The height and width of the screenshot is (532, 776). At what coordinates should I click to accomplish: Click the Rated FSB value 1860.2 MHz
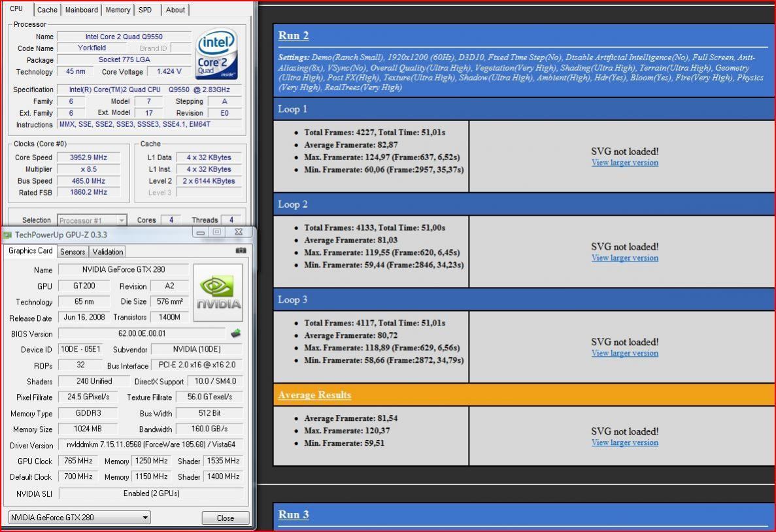tap(88, 192)
